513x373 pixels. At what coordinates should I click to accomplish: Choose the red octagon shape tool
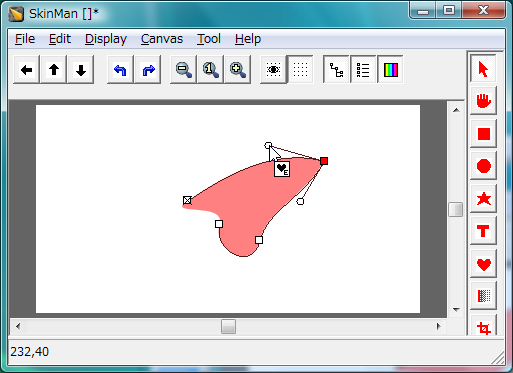pyautogui.click(x=483, y=166)
